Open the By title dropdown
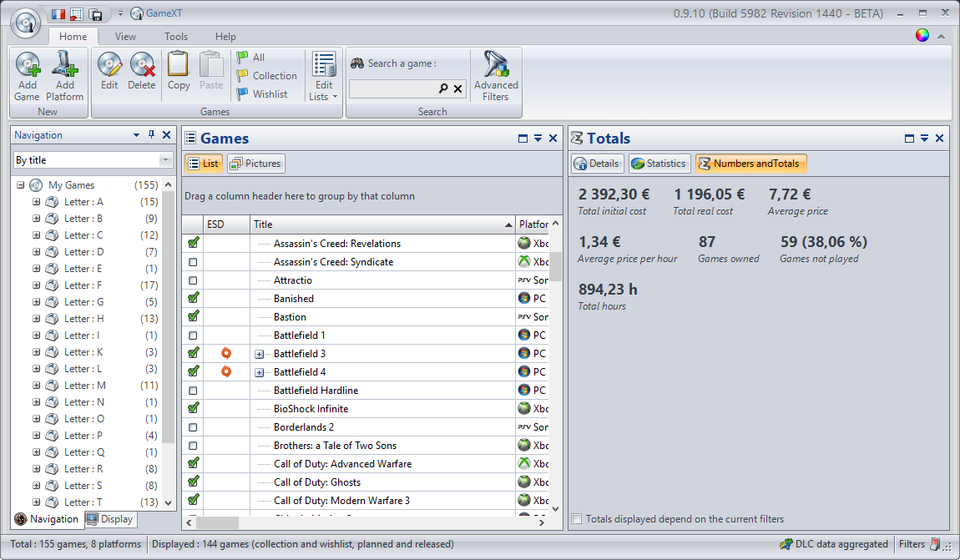This screenshot has height=560, width=960. (x=165, y=160)
